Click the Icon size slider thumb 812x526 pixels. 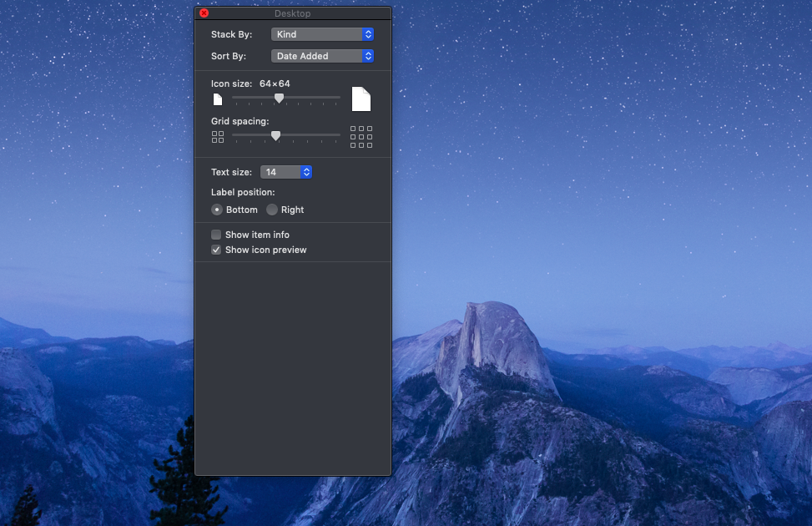[279, 98]
